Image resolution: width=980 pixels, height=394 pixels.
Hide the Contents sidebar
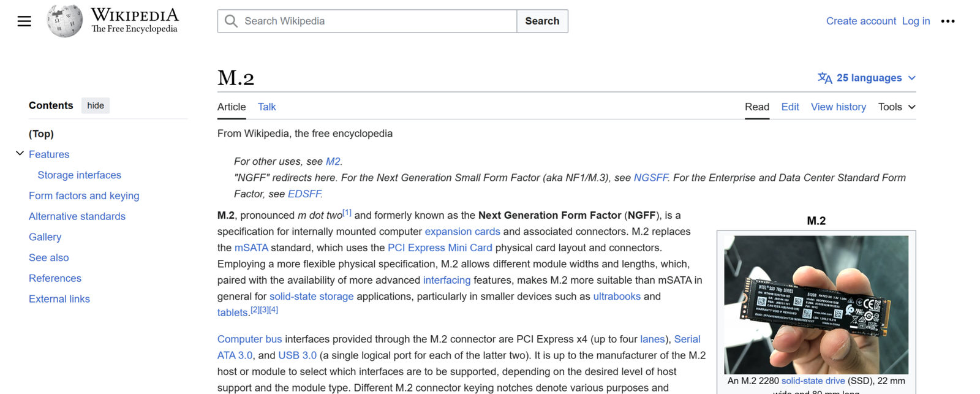[x=96, y=105]
